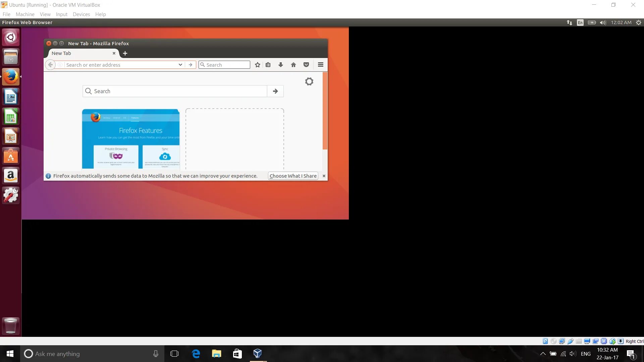The width and height of the screenshot is (644, 362).
Task: Open the VirtualBox View menu
Action: click(x=45, y=14)
